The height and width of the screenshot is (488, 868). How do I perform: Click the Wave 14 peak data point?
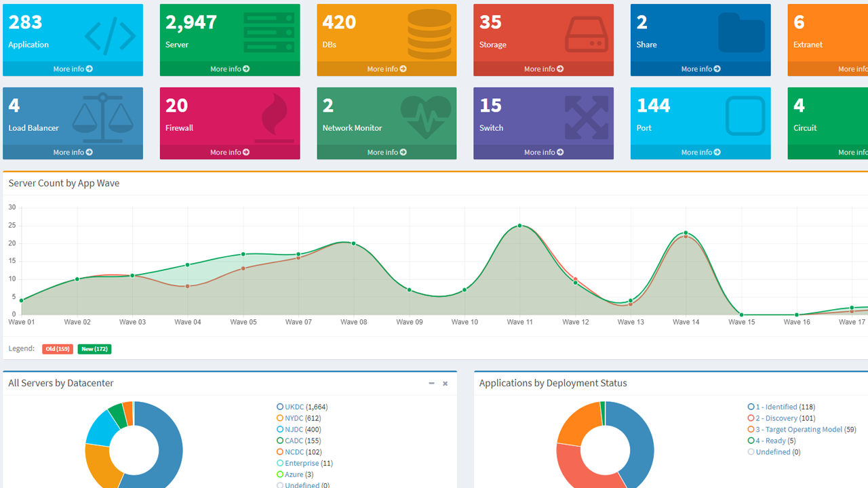click(x=686, y=233)
